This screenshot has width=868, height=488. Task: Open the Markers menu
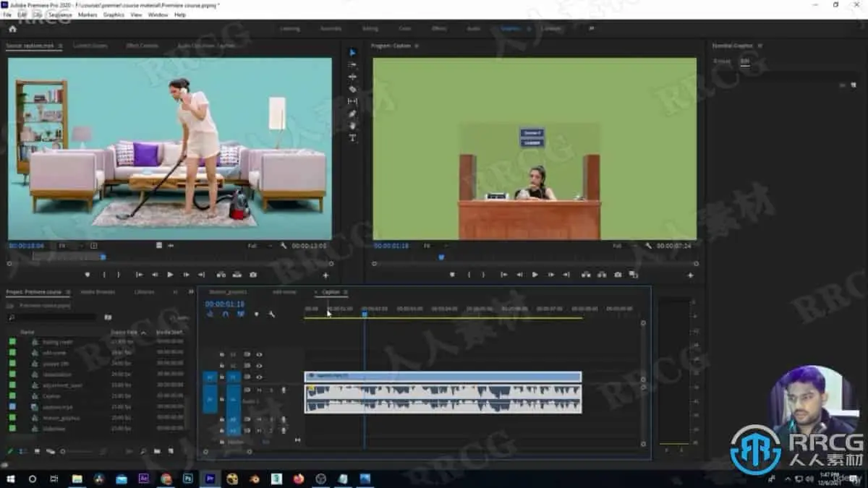click(x=88, y=14)
